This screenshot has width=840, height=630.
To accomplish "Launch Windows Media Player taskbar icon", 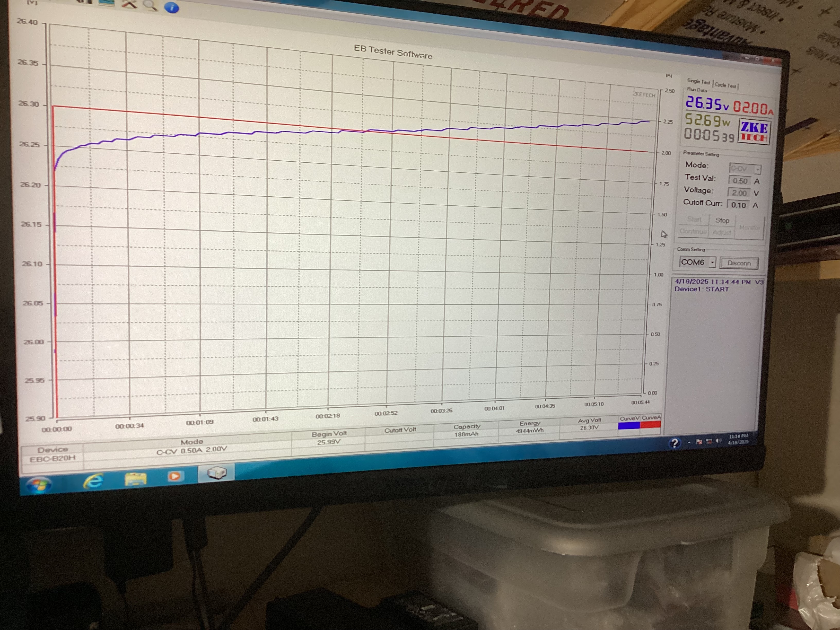I will pos(174,476).
